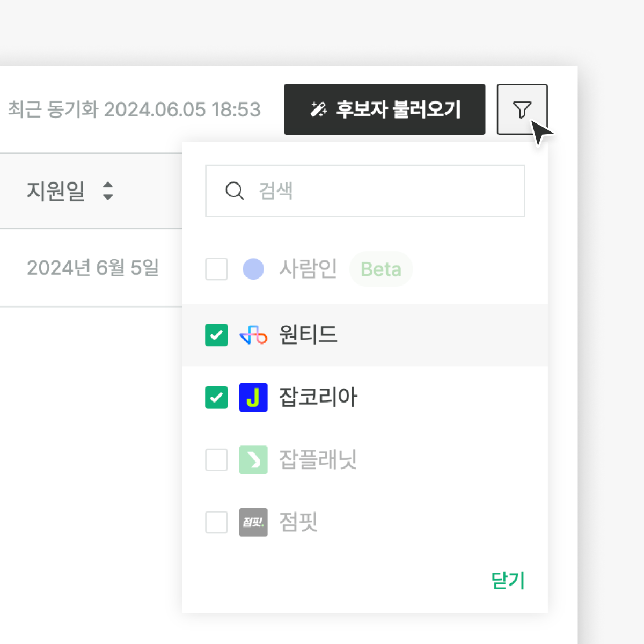The width and height of the screenshot is (644, 644).
Task: Select the 잡코리아 list item label
Action: point(318,398)
